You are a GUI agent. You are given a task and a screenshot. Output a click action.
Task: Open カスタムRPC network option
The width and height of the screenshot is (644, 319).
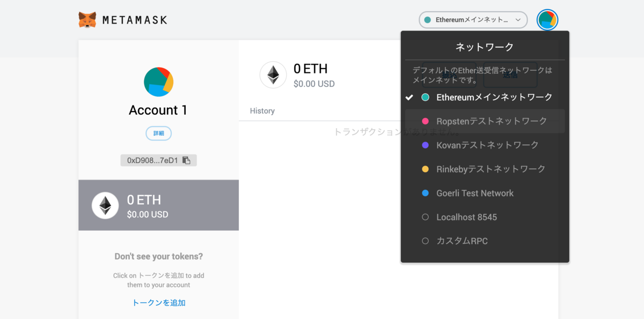coord(485,241)
